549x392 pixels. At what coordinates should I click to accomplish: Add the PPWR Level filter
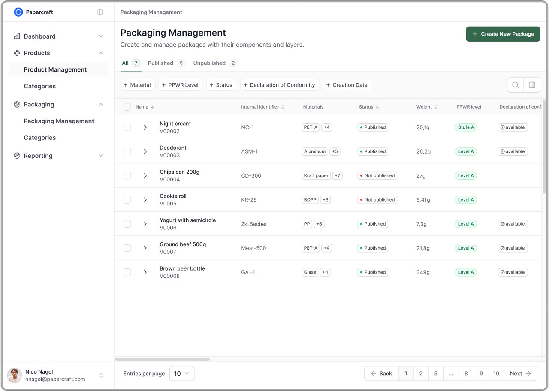click(181, 85)
